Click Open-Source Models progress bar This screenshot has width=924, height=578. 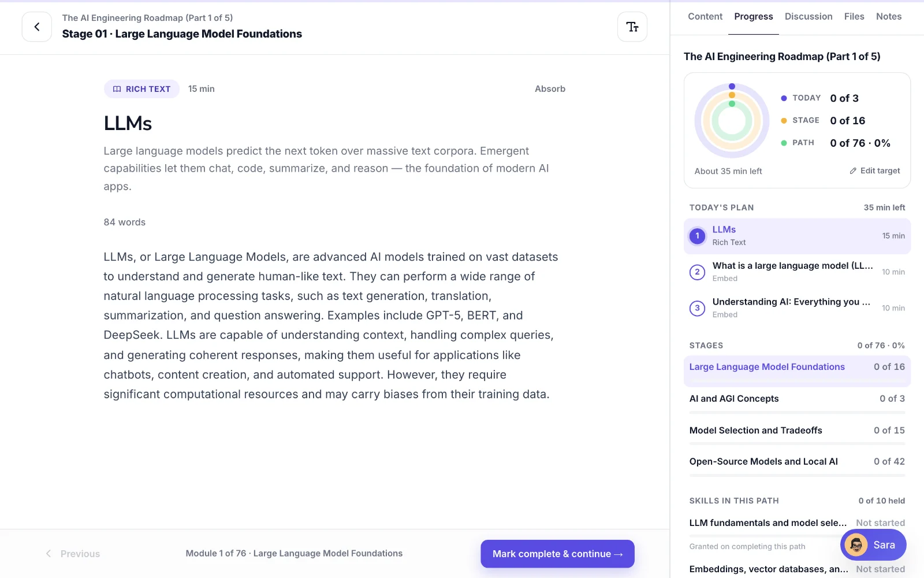pyautogui.click(x=797, y=476)
